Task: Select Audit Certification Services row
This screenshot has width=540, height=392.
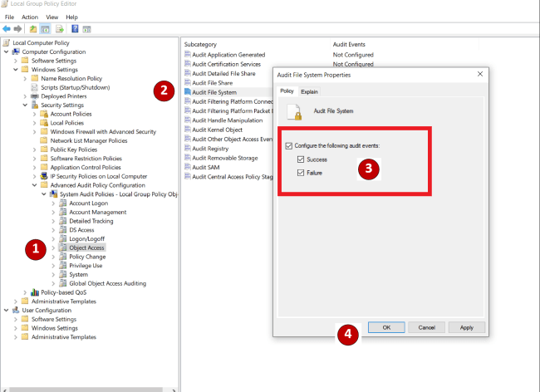Action: (x=226, y=64)
